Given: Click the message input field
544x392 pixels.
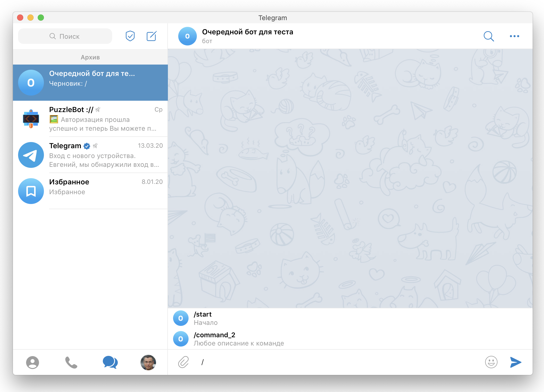Looking at the screenshot, I should tap(338, 362).
